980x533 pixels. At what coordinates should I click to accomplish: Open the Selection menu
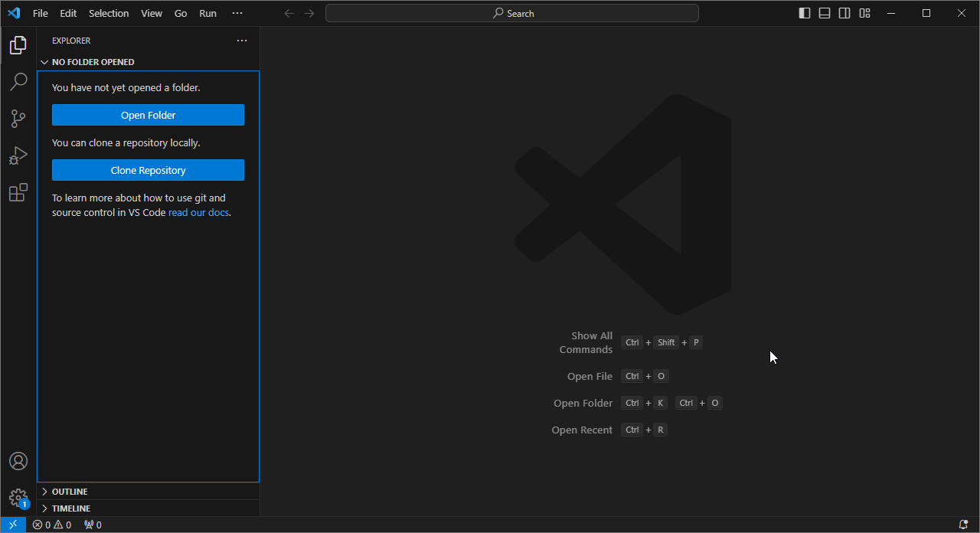click(x=109, y=13)
